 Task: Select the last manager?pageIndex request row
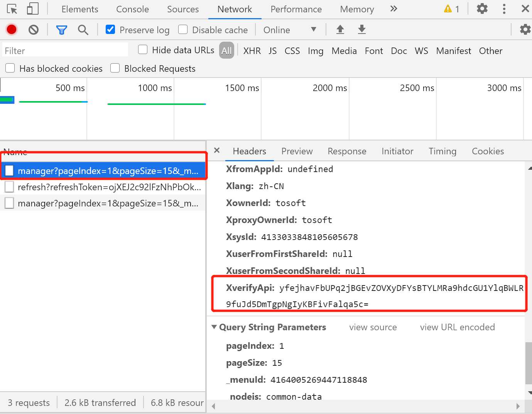tap(103, 203)
